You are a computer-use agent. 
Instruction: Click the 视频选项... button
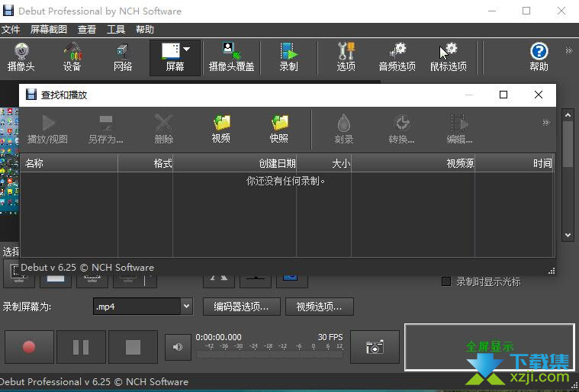[x=320, y=307]
